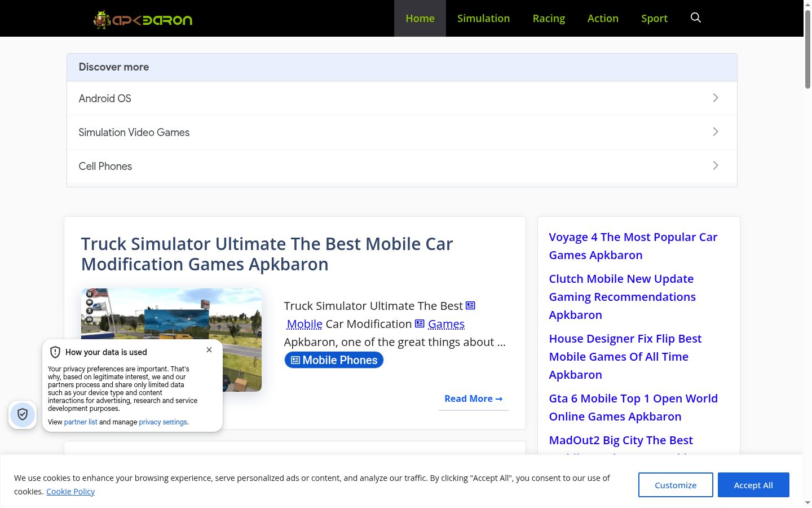Click the Mobile inline link
The image size is (812, 508).
304,324
